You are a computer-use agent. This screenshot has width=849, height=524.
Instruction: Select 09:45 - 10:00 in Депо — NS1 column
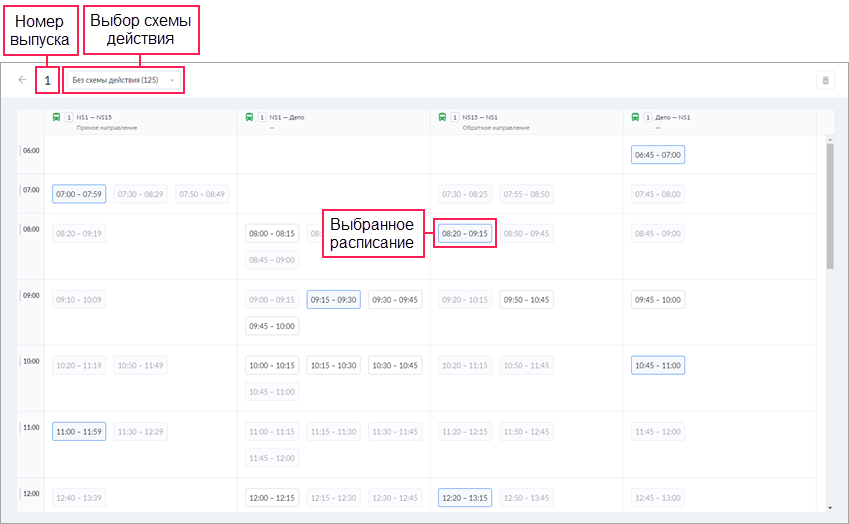click(x=658, y=299)
